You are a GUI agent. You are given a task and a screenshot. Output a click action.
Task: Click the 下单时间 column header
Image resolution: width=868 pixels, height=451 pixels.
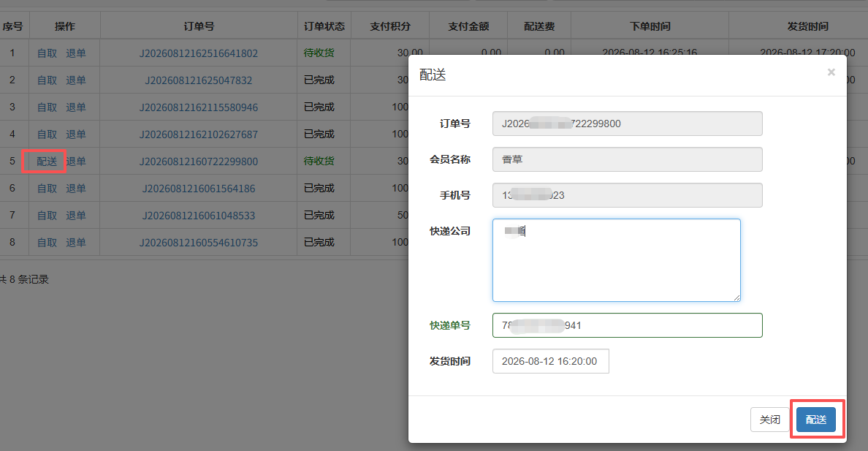[x=650, y=26]
